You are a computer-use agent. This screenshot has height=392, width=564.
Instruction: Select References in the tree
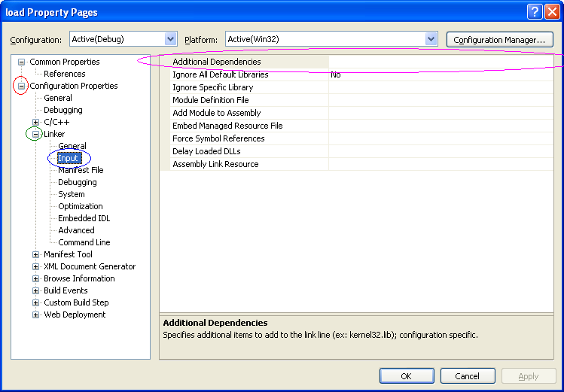(x=65, y=74)
